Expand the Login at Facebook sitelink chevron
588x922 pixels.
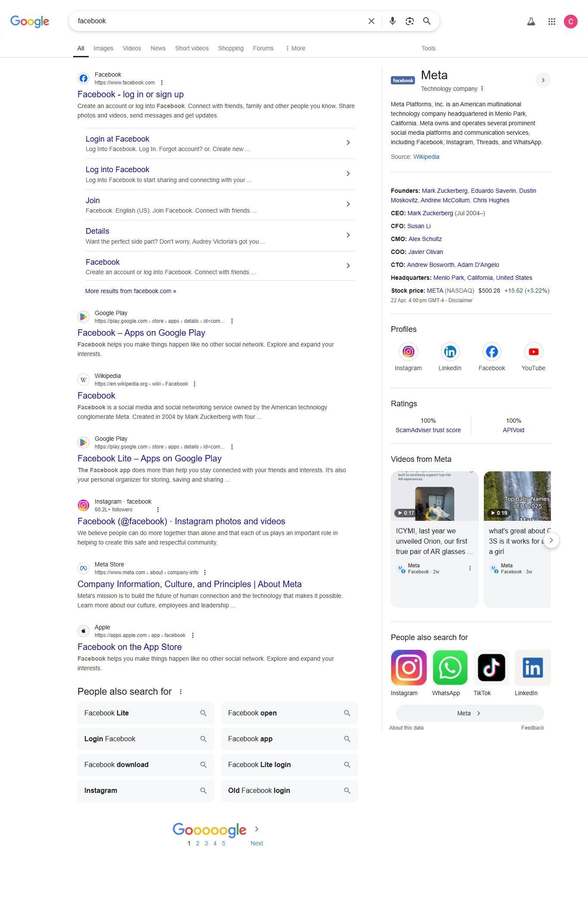(348, 142)
